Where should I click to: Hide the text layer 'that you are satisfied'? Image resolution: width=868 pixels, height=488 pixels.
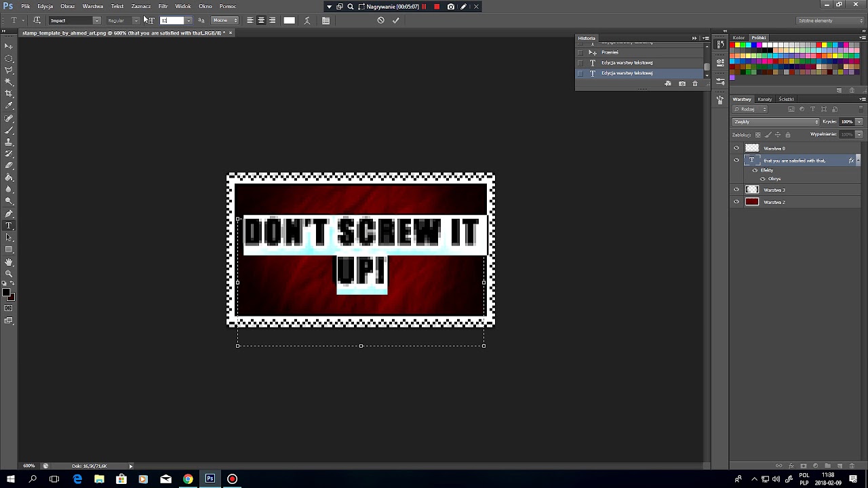pyautogui.click(x=736, y=161)
